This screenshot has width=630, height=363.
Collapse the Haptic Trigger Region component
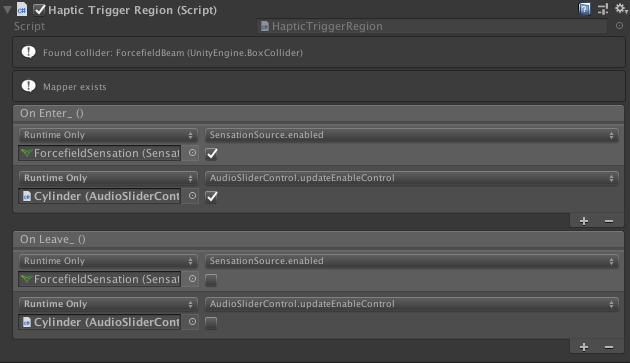(7, 10)
